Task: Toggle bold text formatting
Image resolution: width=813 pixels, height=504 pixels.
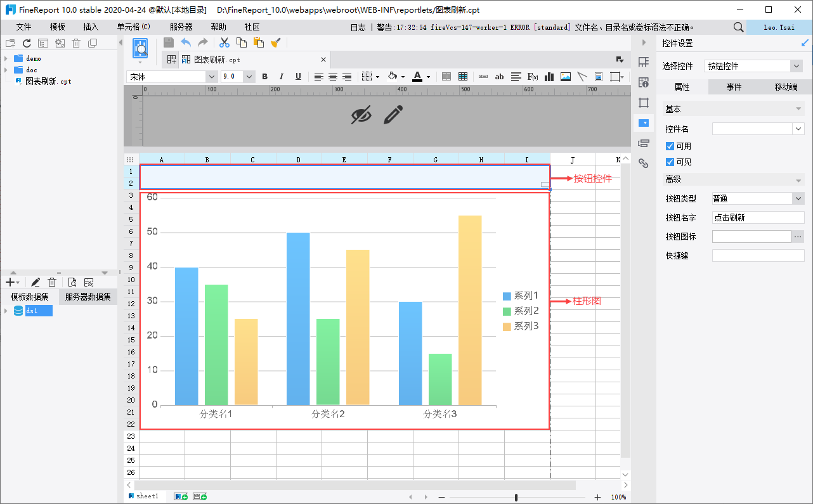Action: click(265, 77)
